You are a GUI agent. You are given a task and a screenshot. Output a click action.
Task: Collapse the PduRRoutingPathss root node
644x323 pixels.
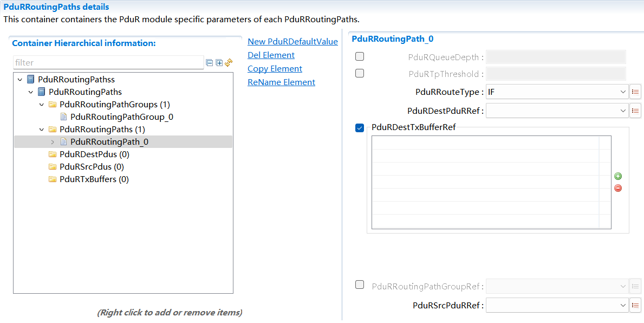pyautogui.click(x=19, y=80)
